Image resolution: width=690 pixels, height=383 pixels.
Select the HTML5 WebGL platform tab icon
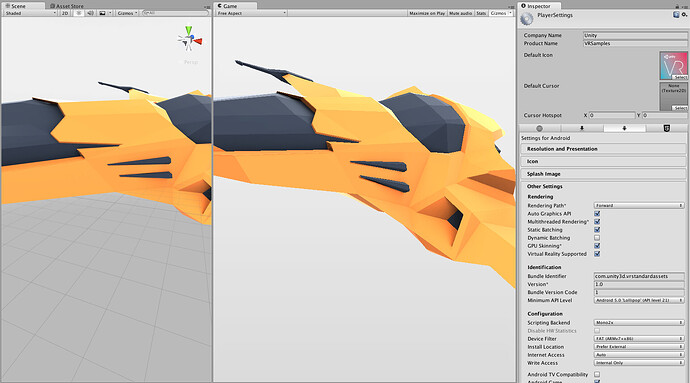pos(667,128)
